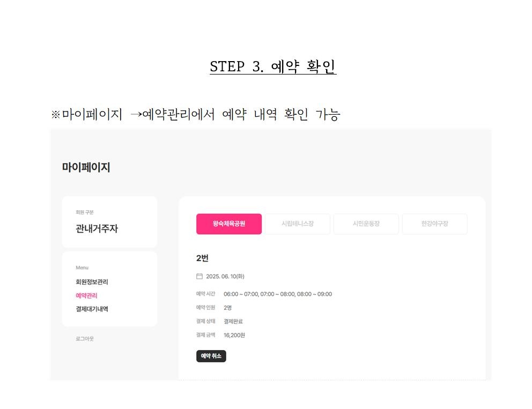The image size is (532, 409).
Task: Click the 2명 reservation headcount value
Action: coord(227,308)
